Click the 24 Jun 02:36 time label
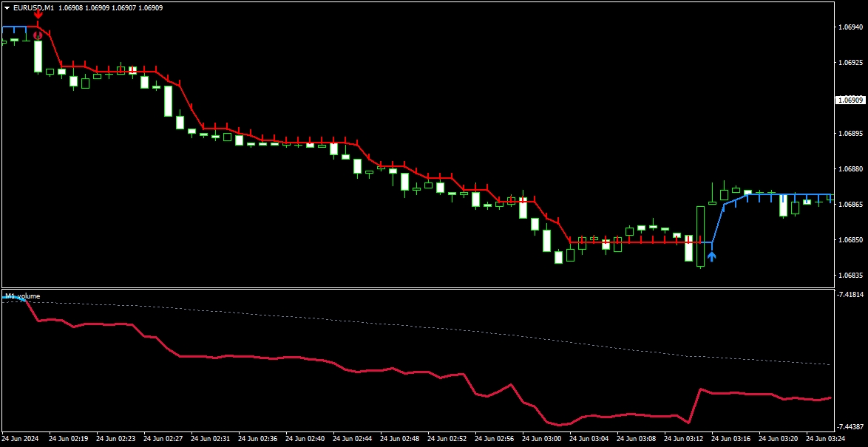This screenshot has width=868, height=447. (x=259, y=439)
